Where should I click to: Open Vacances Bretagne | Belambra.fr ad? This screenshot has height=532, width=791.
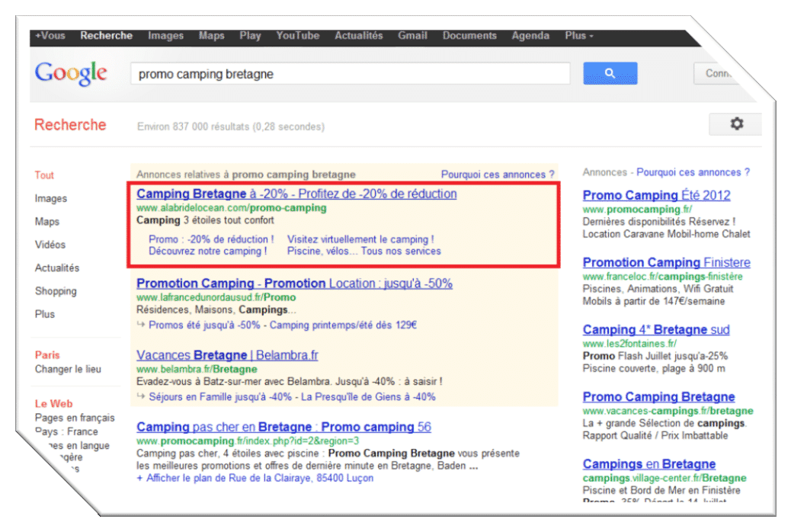(x=227, y=355)
